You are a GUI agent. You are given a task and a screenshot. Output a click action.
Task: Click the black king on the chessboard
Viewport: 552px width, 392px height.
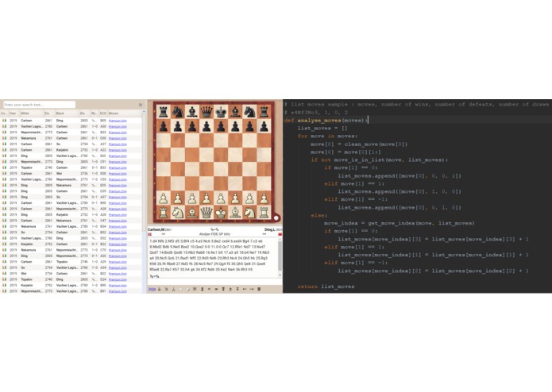[x=221, y=112]
